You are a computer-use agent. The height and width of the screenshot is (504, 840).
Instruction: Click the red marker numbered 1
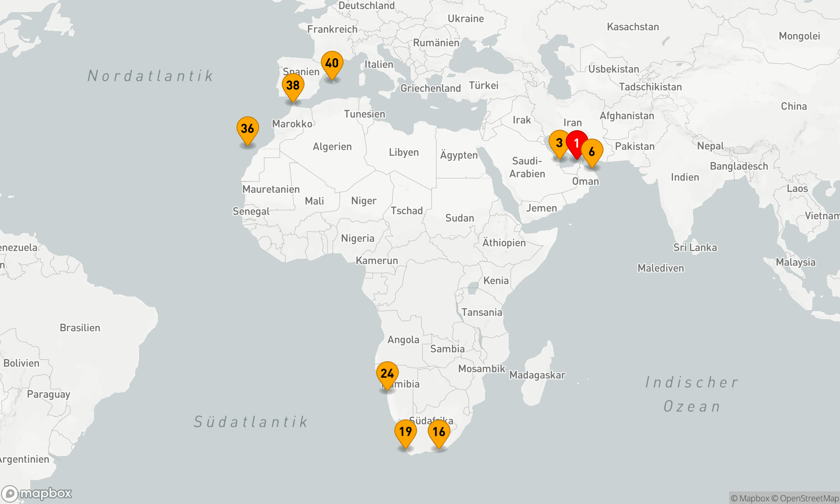pyautogui.click(x=577, y=143)
